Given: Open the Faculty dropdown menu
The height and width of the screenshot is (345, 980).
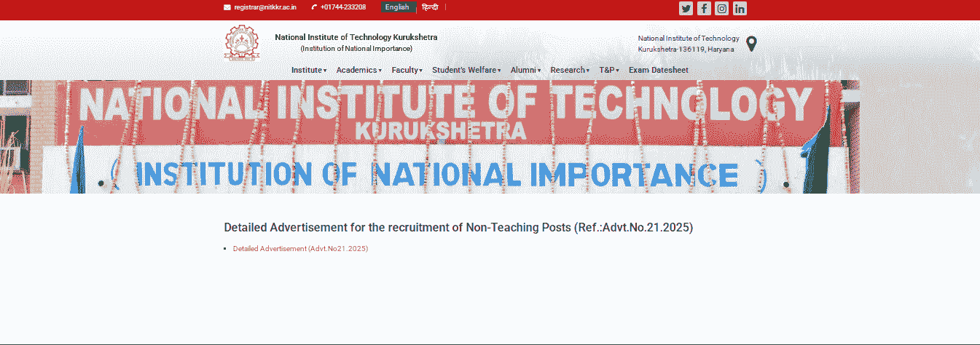Looking at the screenshot, I should coord(407,70).
